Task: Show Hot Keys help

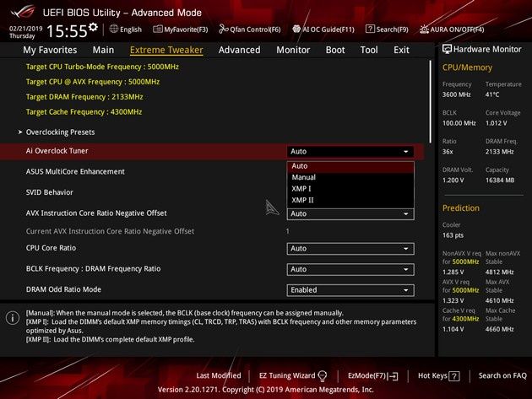Action: 432,375
